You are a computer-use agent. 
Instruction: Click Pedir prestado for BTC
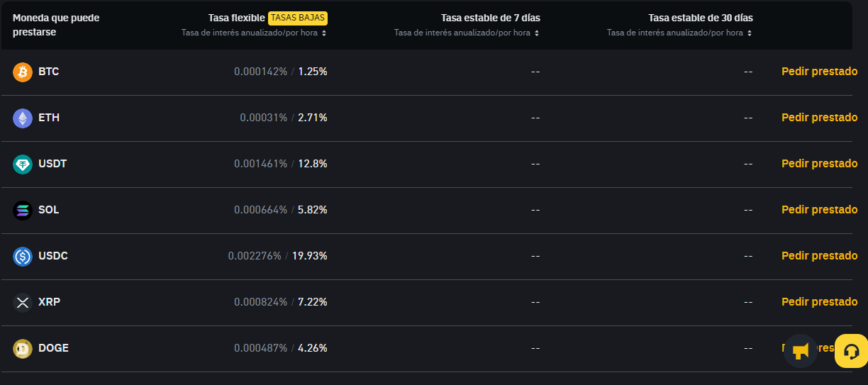819,72
